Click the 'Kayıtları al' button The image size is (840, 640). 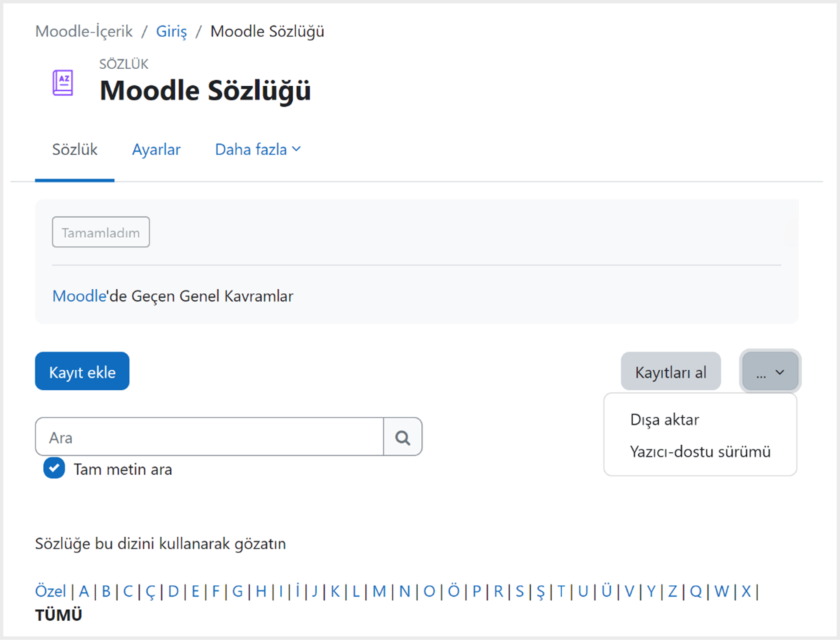(x=671, y=372)
